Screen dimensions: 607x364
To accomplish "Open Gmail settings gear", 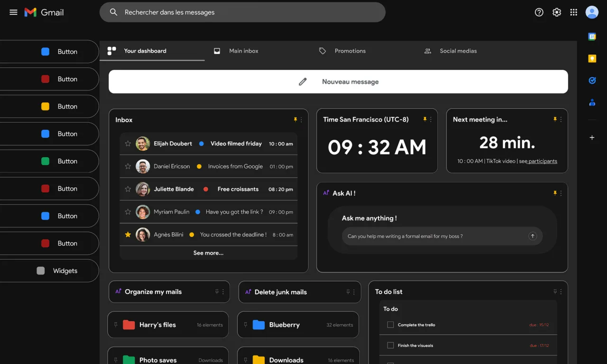I will point(557,12).
